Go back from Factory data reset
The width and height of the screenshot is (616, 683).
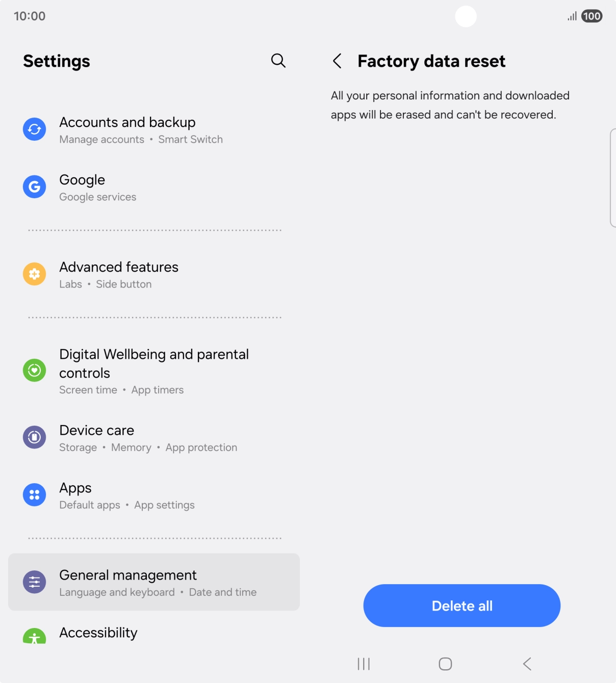[337, 61]
